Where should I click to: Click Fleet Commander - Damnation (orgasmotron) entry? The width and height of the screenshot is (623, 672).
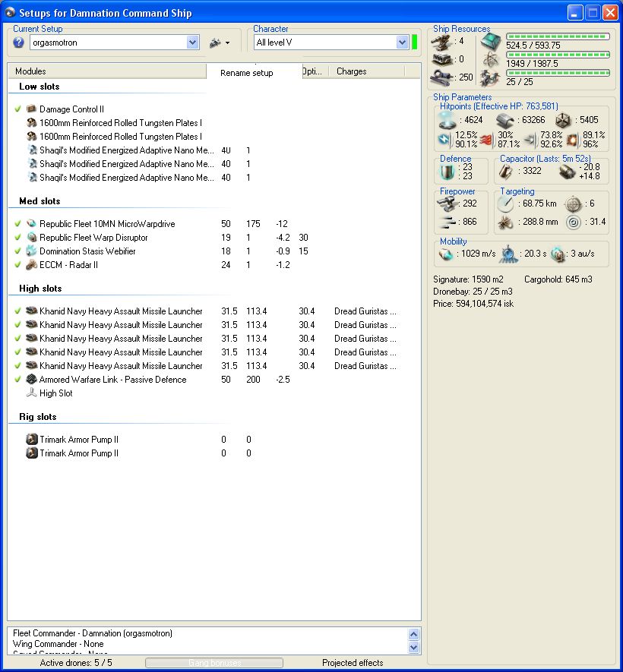tap(93, 633)
